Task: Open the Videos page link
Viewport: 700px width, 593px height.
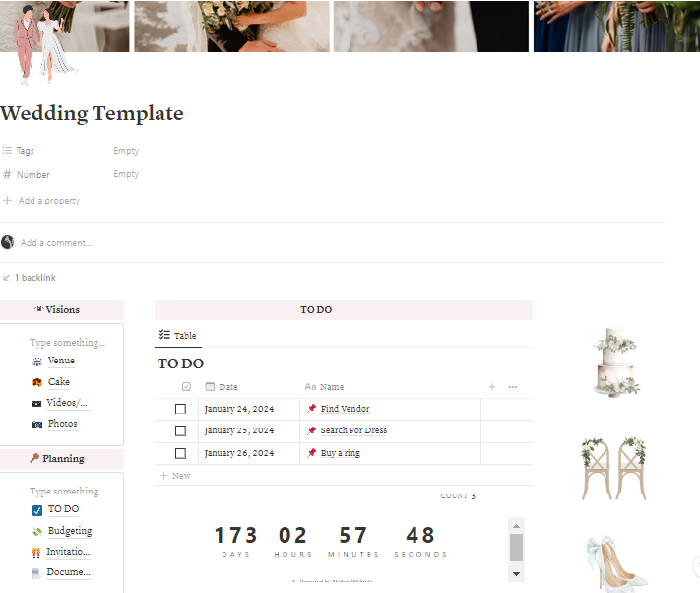Action: pyautogui.click(x=67, y=403)
